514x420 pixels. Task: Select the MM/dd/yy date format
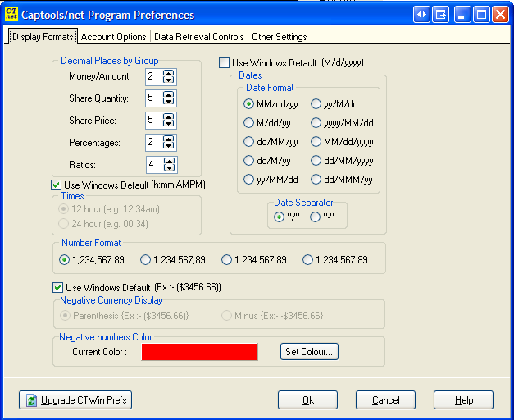[249, 104]
